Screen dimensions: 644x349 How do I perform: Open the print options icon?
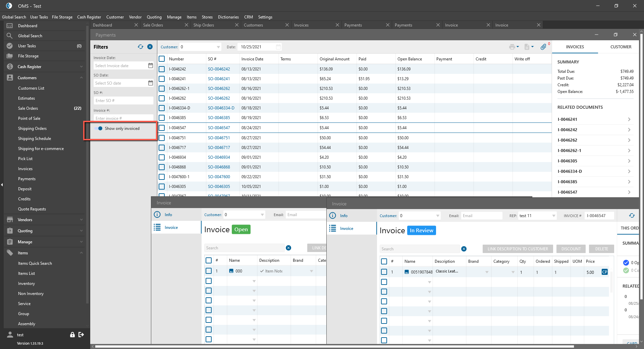click(513, 47)
